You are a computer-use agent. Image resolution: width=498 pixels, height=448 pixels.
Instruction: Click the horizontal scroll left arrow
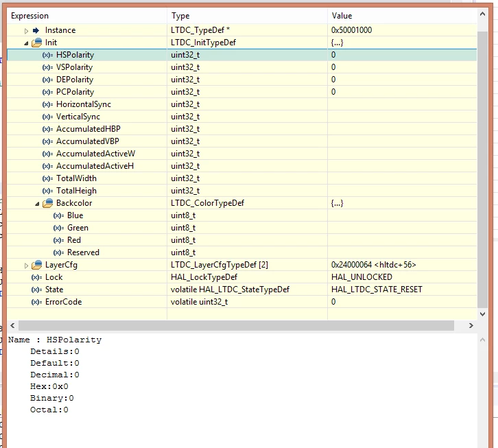coord(12,325)
